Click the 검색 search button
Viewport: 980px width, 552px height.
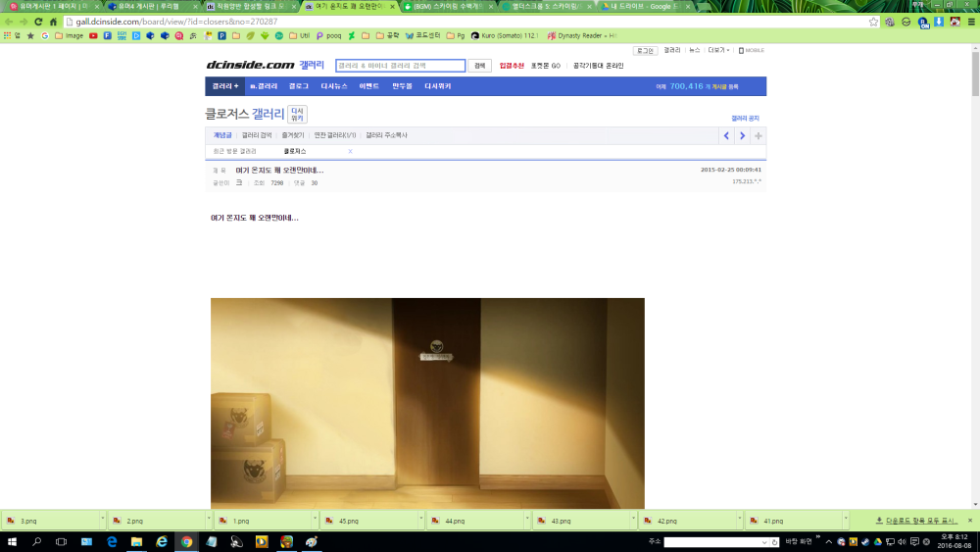(479, 66)
